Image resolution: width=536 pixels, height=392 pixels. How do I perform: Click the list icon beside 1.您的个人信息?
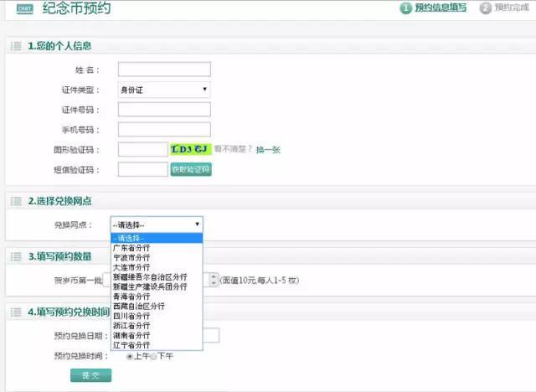[x=16, y=45]
